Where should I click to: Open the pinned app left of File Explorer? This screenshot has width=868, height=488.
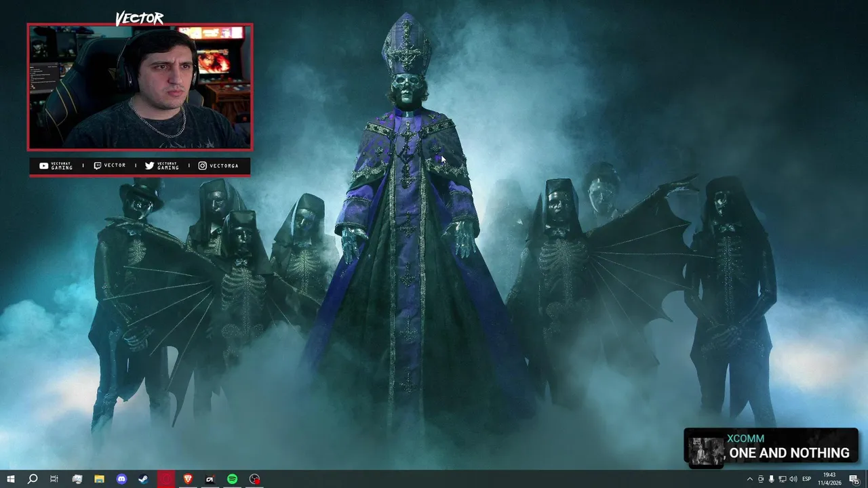[77, 479]
